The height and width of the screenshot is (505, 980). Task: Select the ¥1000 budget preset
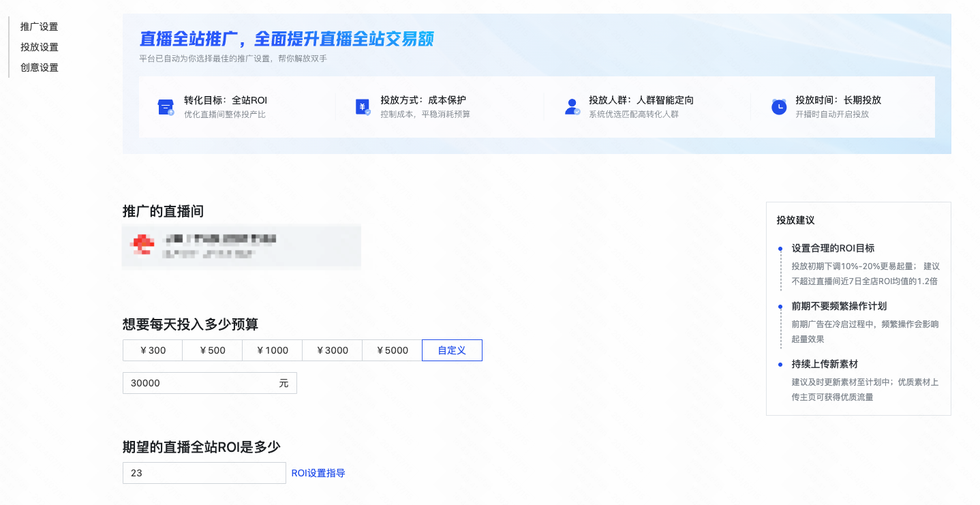tap(272, 350)
